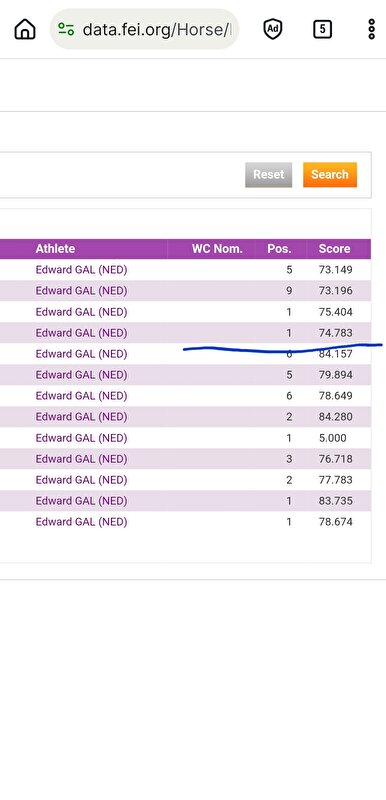This screenshot has height=800, width=386.
Task: Sort by the Athlete column header
Action: click(55, 249)
